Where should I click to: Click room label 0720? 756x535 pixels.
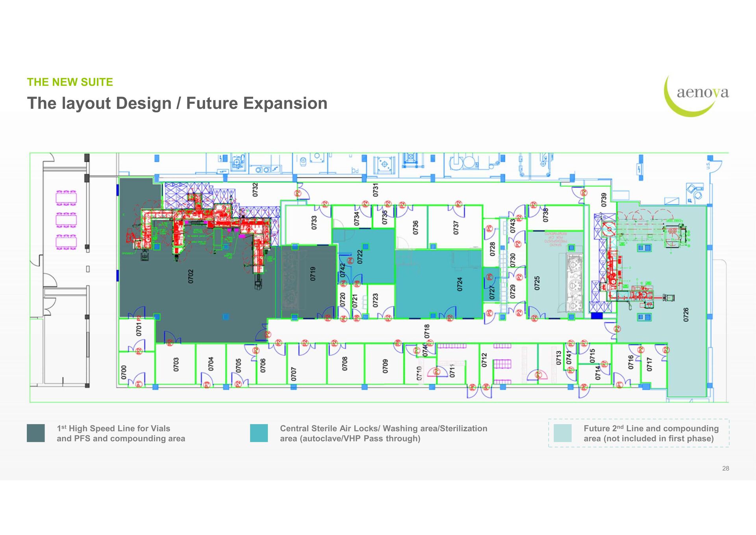343,300
